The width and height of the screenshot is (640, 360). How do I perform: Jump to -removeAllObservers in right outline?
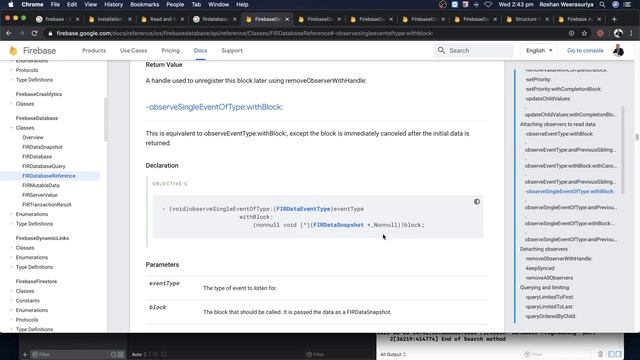coord(549,278)
